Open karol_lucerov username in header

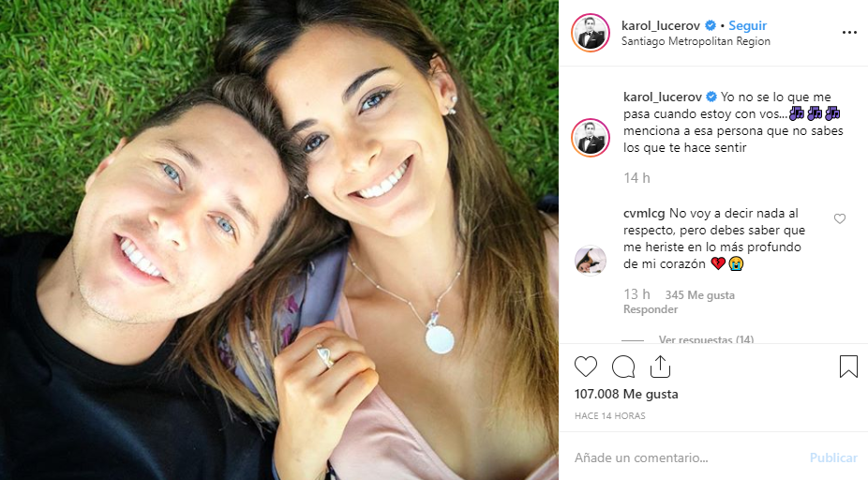tap(661, 25)
